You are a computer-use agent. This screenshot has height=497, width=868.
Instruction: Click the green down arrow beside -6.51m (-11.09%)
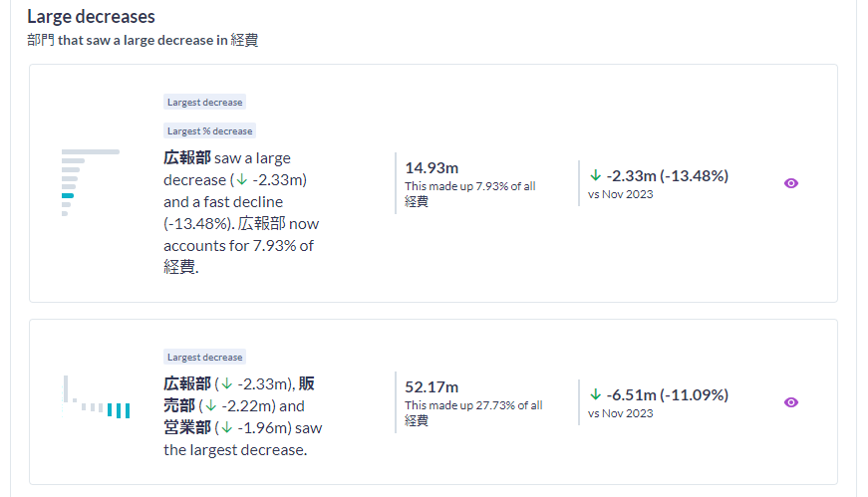click(x=596, y=394)
